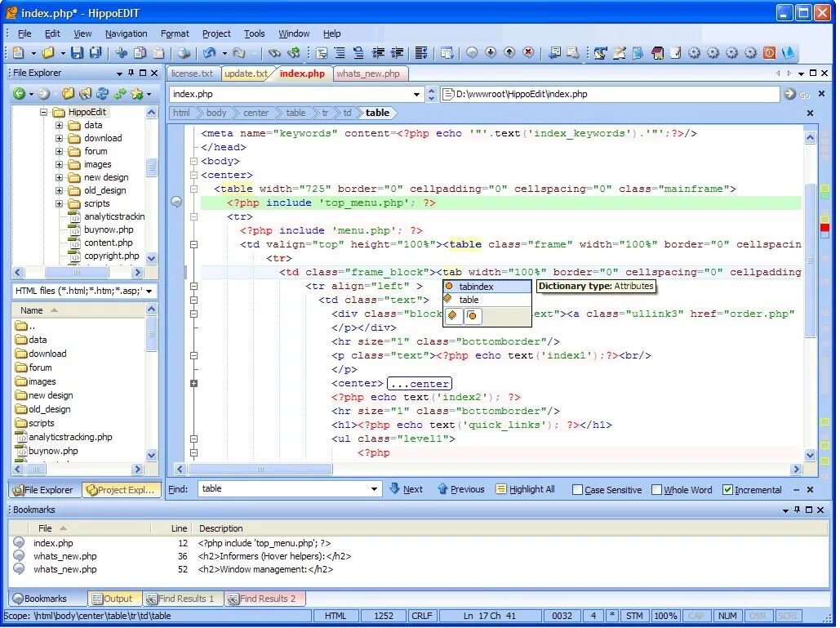Open the Project menu
Screen dimensions: 840x628
point(216,33)
